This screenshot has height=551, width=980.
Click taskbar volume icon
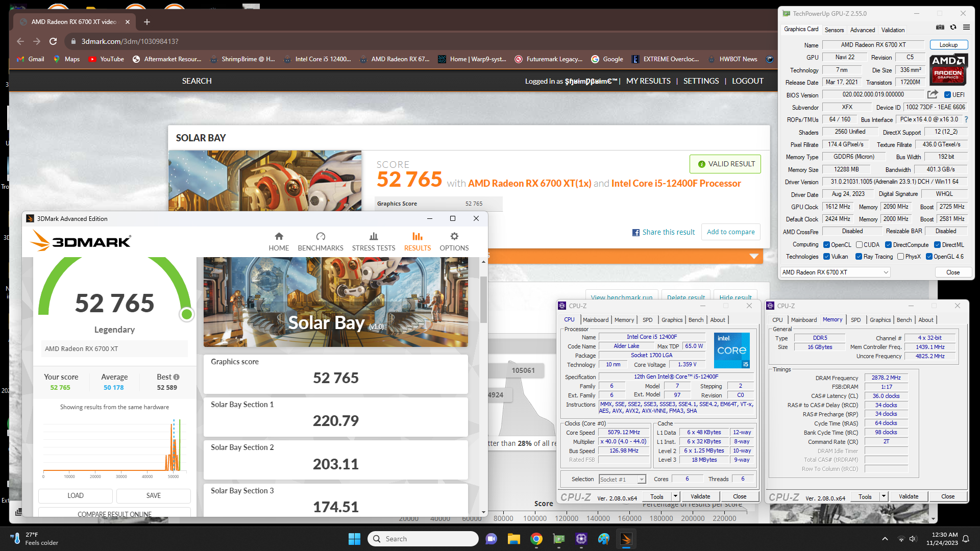913,539
